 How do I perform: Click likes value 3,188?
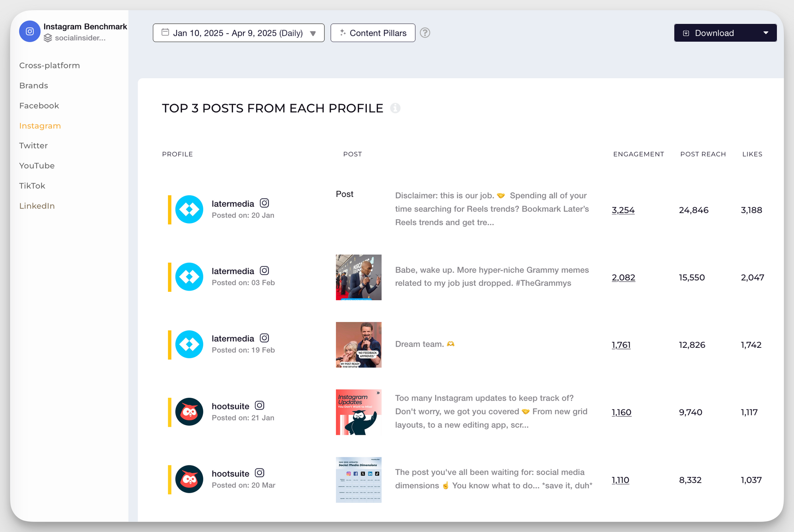752,210
